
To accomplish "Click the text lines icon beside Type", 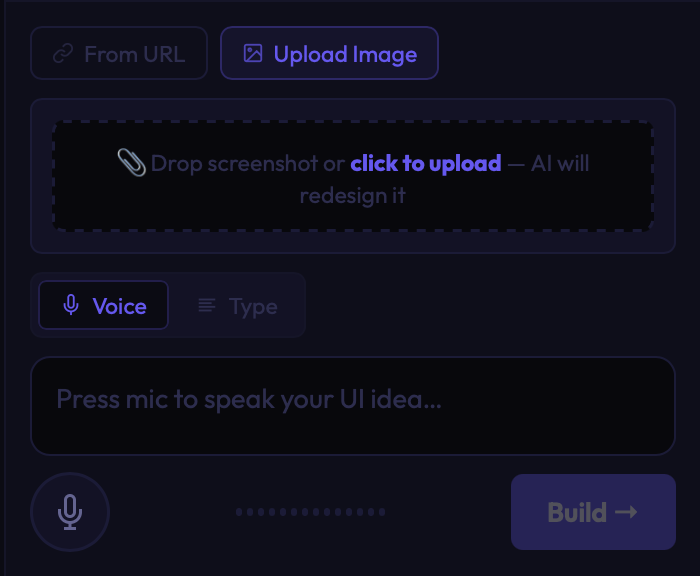I will pos(207,306).
